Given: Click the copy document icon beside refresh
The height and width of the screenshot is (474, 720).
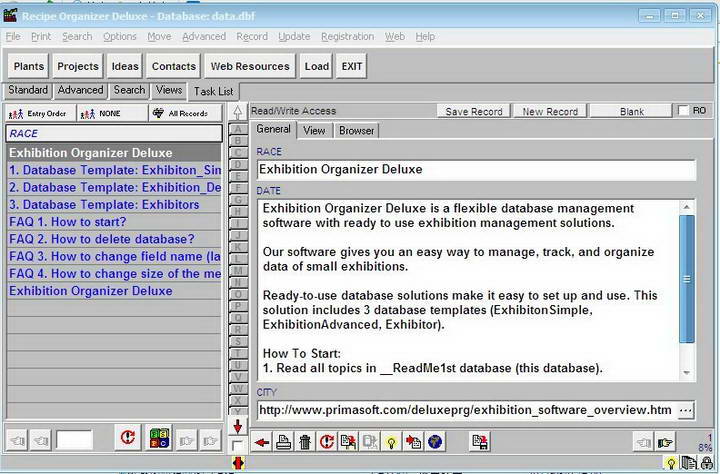Looking at the screenshot, I should [x=348, y=442].
